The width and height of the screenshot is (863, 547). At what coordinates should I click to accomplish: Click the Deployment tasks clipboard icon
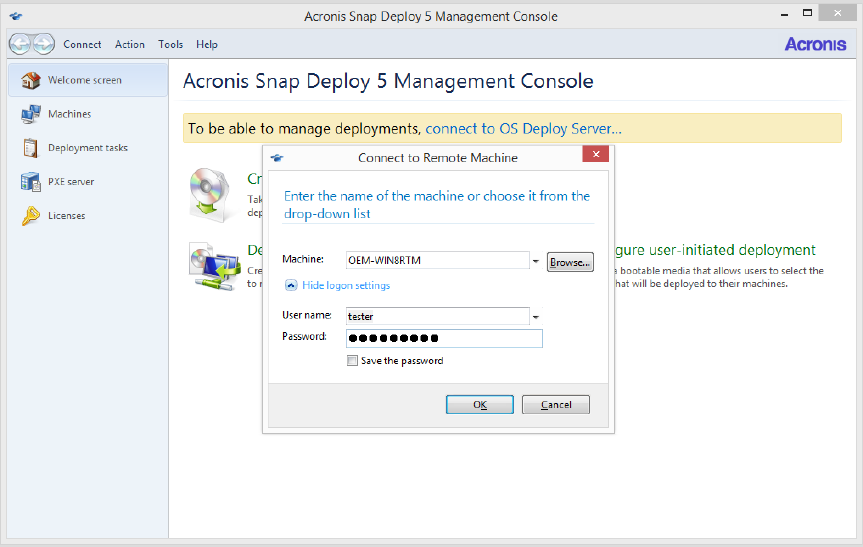click(31, 148)
